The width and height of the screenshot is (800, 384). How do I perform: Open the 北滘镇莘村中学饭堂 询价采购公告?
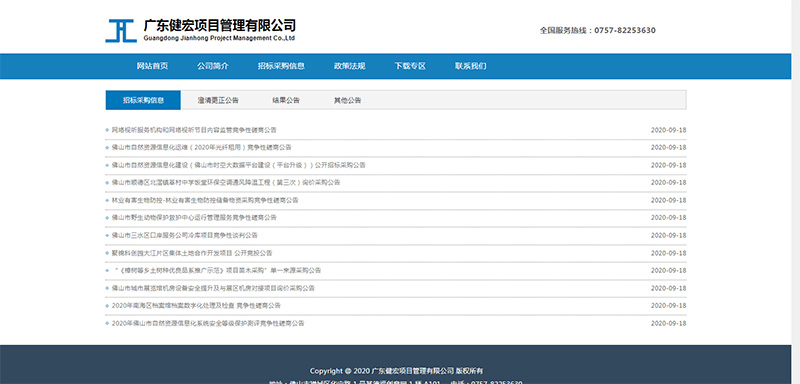click(x=226, y=183)
